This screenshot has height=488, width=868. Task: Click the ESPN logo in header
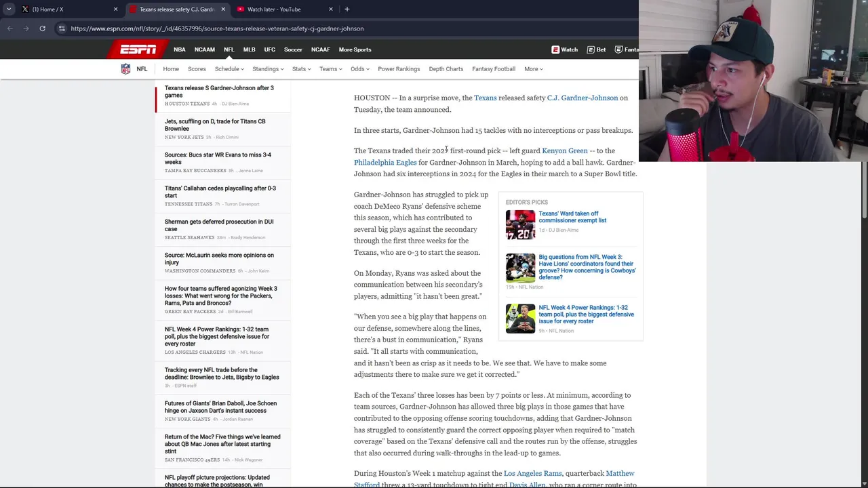pyautogui.click(x=138, y=49)
